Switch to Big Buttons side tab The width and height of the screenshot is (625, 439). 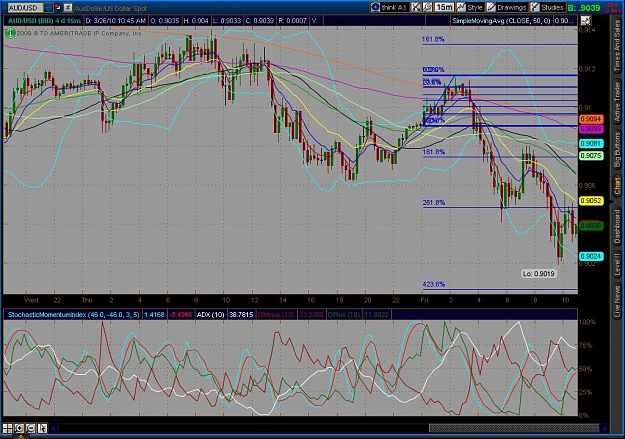(617, 150)
